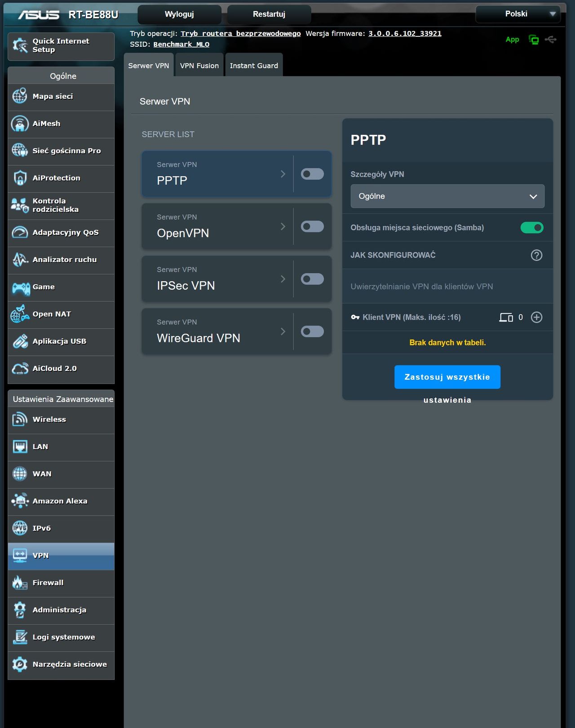Click the Wireless settings icon
The image size is (575, 728).
20,419
